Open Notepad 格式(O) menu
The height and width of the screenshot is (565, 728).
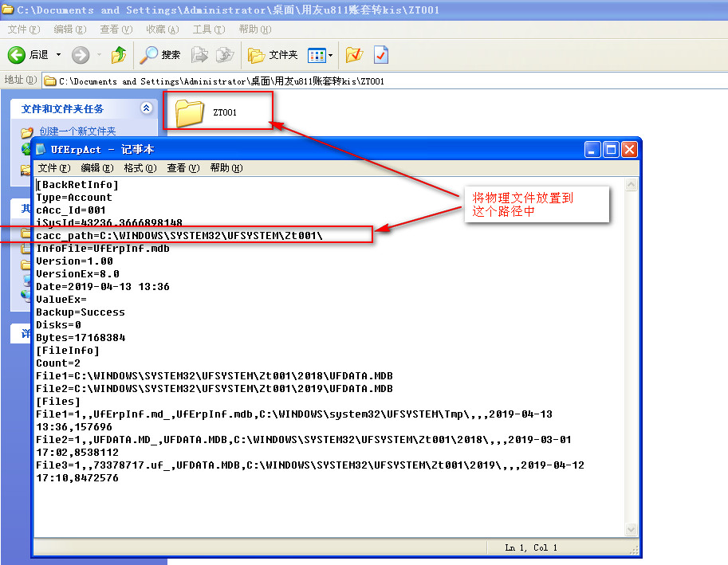140,168
